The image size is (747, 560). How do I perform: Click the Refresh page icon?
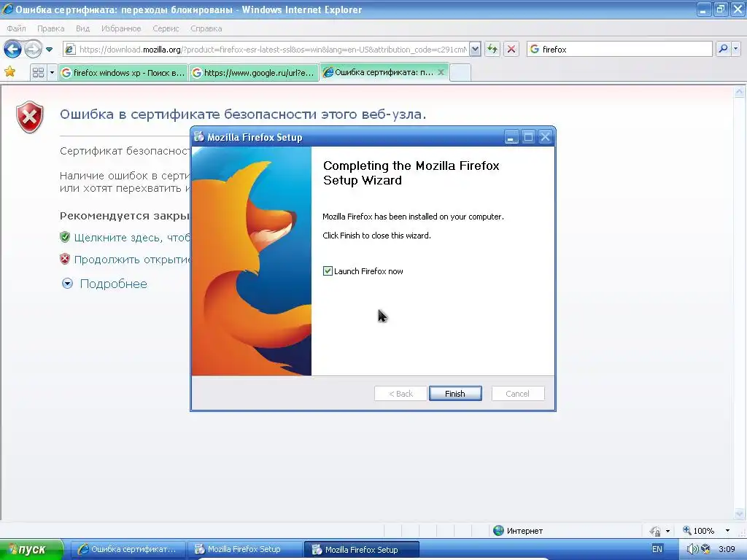point(492,49)
